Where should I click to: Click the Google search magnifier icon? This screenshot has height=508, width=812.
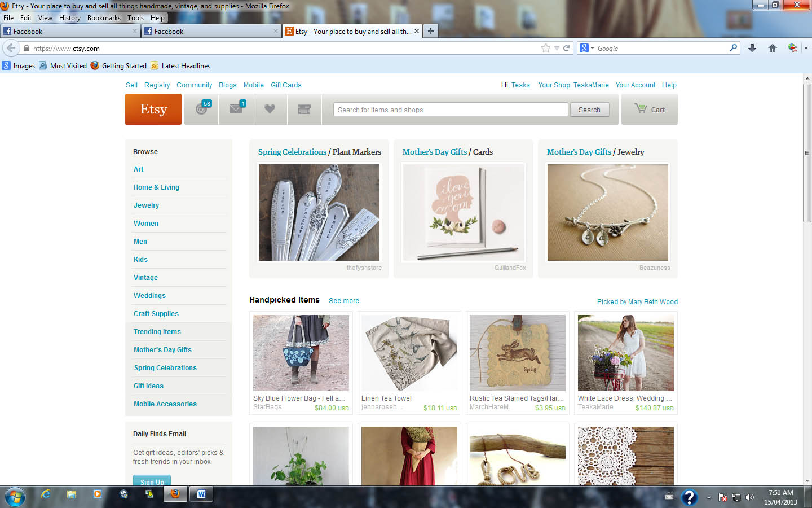click(x=733, y=48)
